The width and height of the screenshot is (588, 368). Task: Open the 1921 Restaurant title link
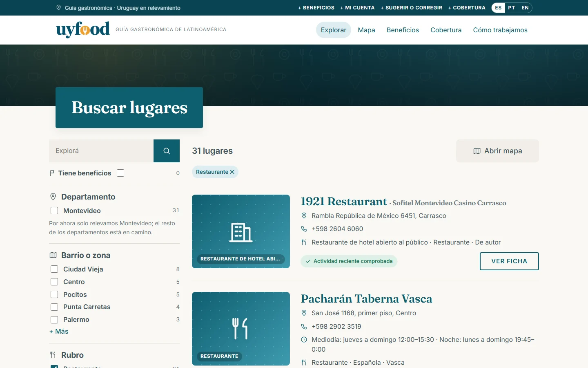[343, 202]
